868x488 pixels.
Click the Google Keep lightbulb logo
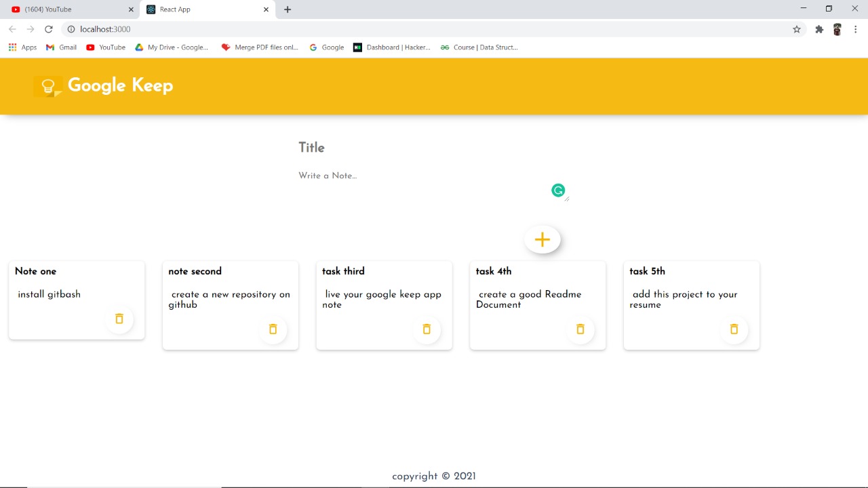(x=47, y=86)
